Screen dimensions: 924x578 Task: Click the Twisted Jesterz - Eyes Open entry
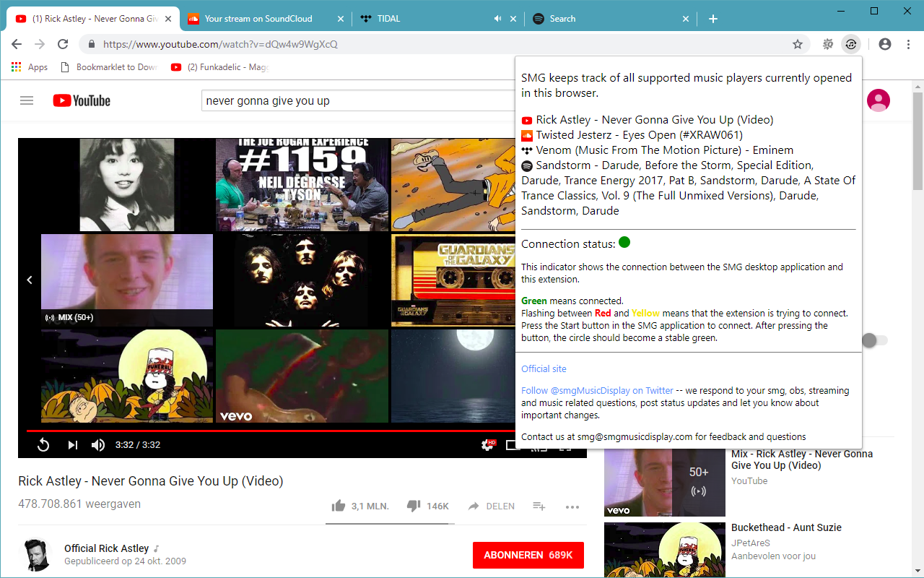tap(639, 135)
